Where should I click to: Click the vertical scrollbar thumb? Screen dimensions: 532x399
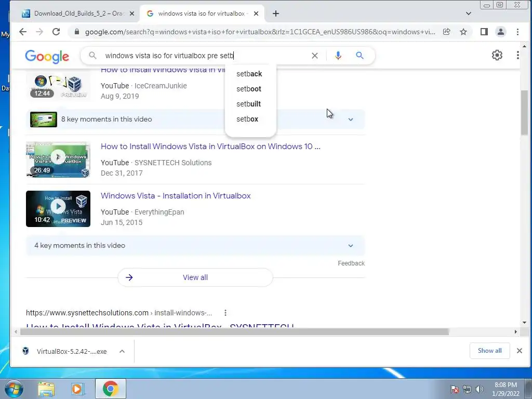pos(525,113)
